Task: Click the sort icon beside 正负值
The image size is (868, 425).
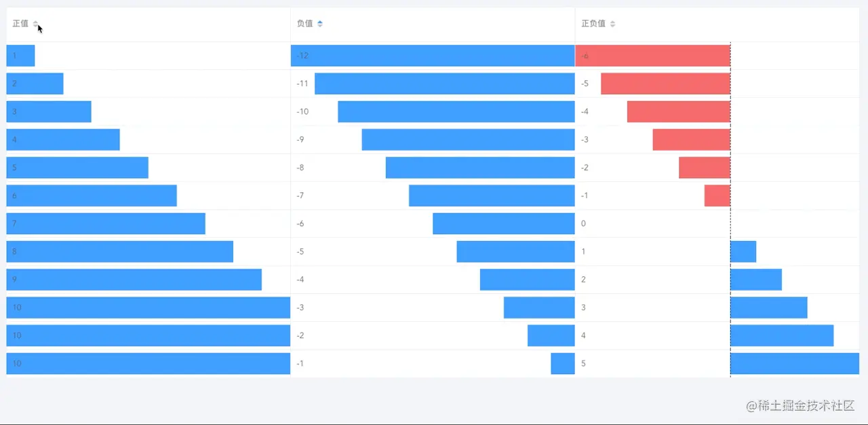Action: (x=612, y=24)
